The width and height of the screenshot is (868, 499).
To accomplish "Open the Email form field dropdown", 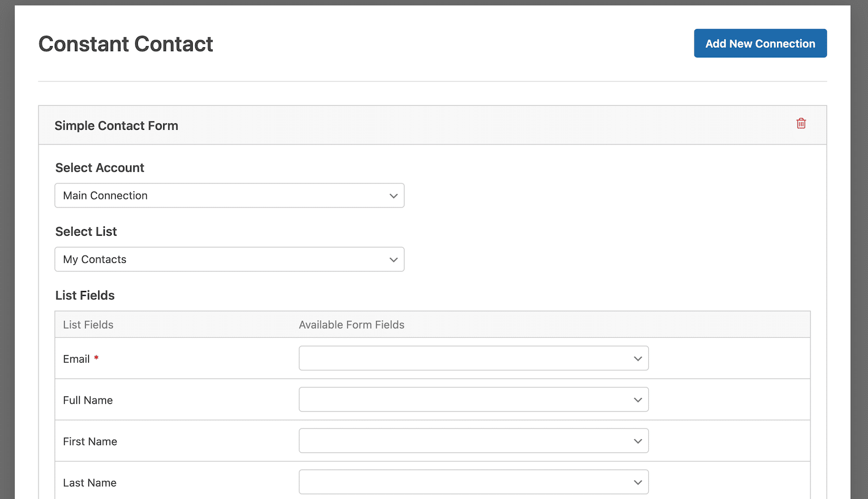I will point(473,358).
